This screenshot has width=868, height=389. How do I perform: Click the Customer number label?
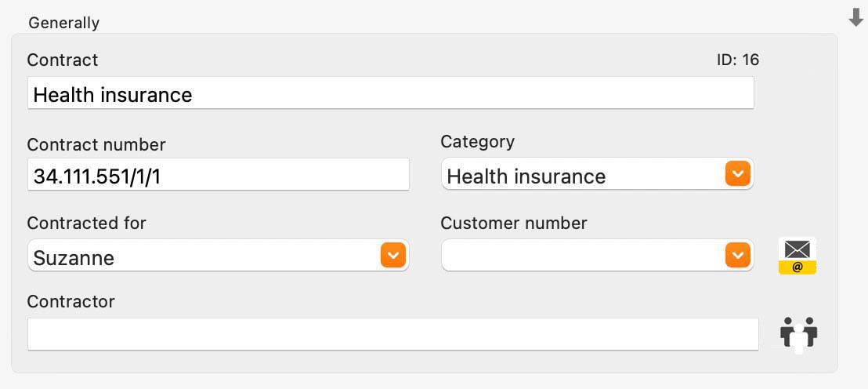pos(514,224)
